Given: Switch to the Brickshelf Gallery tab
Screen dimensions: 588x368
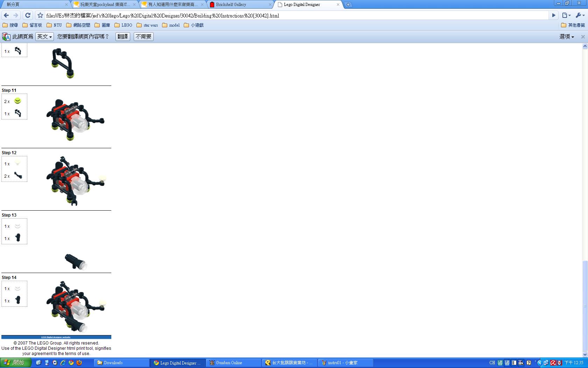Looking at the screenshot, I should tap(241, 5).
